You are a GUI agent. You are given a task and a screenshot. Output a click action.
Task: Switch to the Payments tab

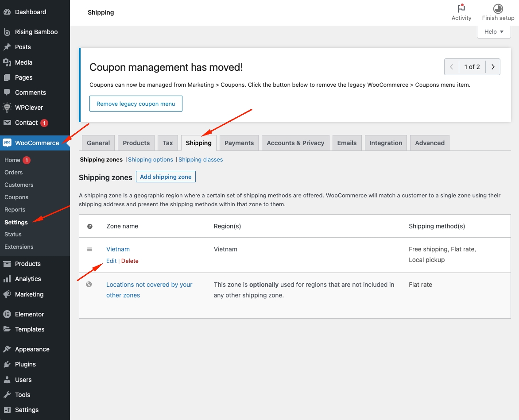(239, 143)
